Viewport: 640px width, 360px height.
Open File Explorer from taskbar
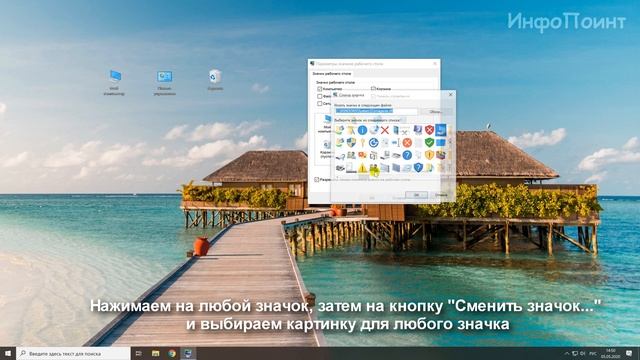click(156, 353)
